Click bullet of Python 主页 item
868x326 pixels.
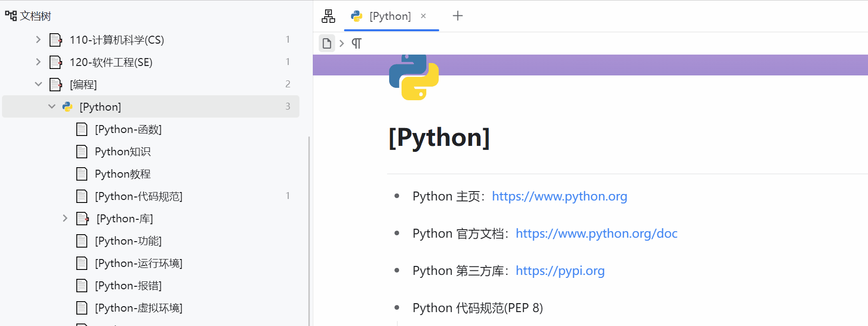(x=397, y=196)
